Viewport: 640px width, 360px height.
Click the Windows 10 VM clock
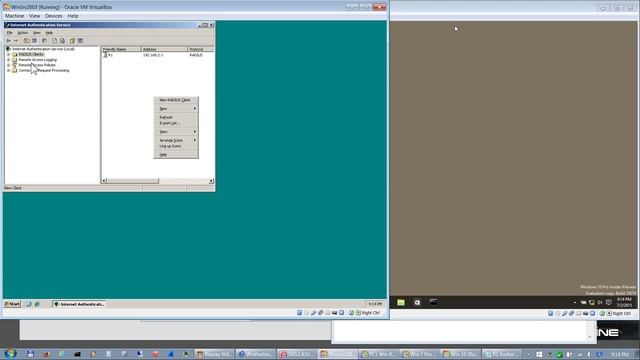(x=624, y=302)
